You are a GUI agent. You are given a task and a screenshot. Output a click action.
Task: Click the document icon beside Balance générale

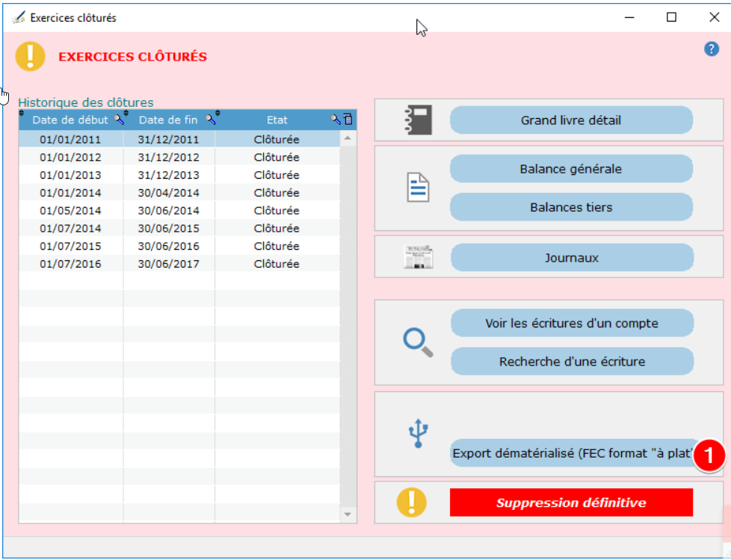point(419,188)
